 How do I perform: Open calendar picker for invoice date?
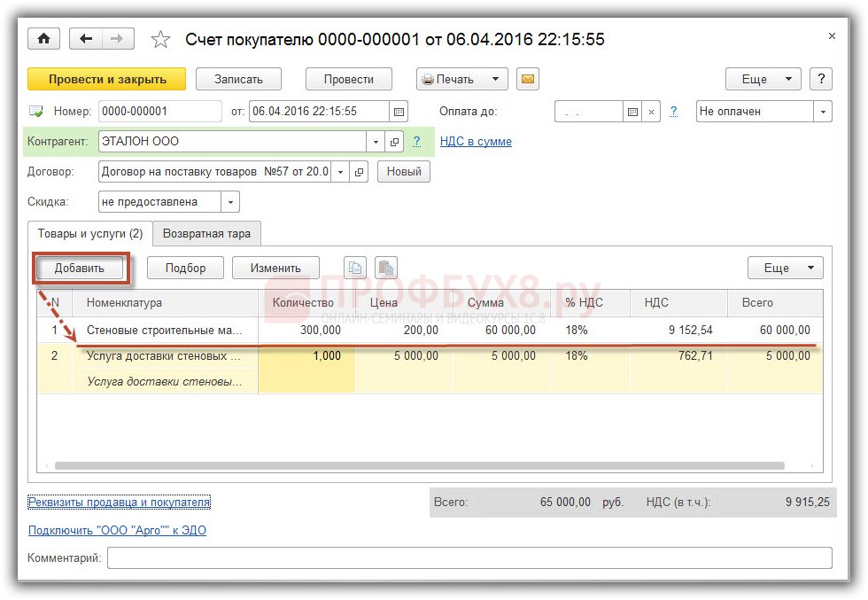point(399,112)
